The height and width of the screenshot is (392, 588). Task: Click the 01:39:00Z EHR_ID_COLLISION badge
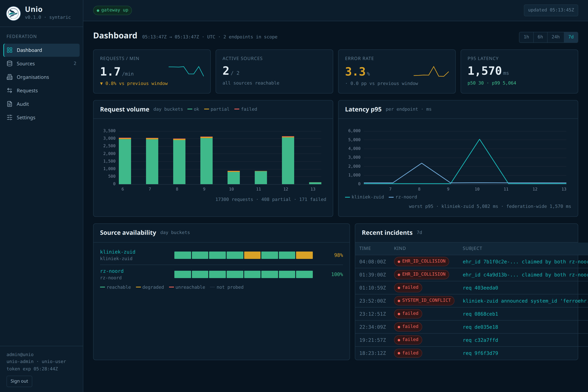(x=421, y=274)
